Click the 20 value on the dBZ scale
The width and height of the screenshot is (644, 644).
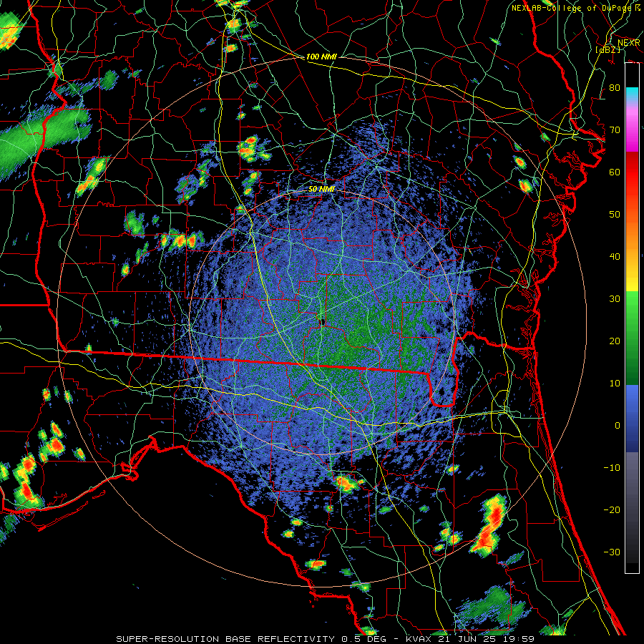(615, 341)
